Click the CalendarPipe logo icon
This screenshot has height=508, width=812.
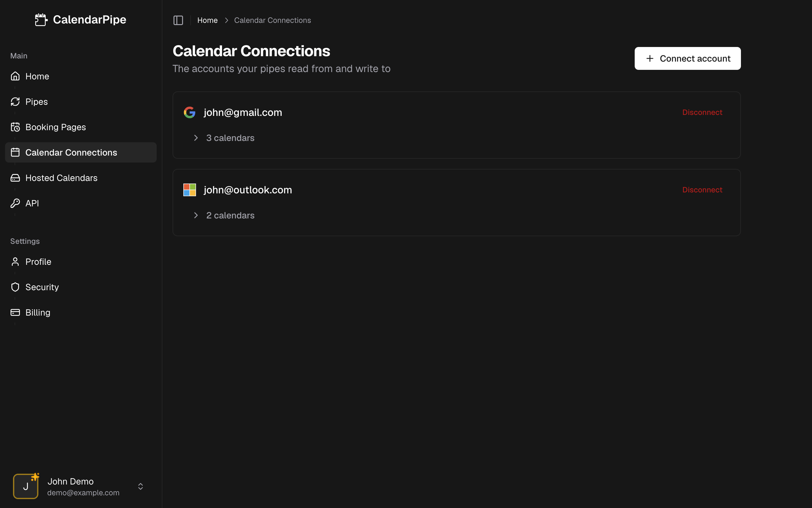point(41,20)
